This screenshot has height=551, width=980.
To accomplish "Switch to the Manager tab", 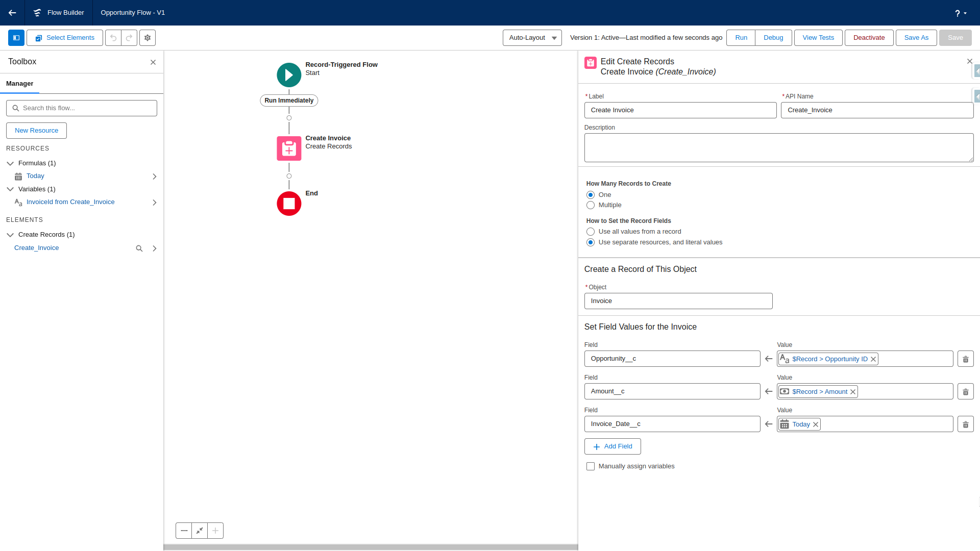I will point(20,84).
